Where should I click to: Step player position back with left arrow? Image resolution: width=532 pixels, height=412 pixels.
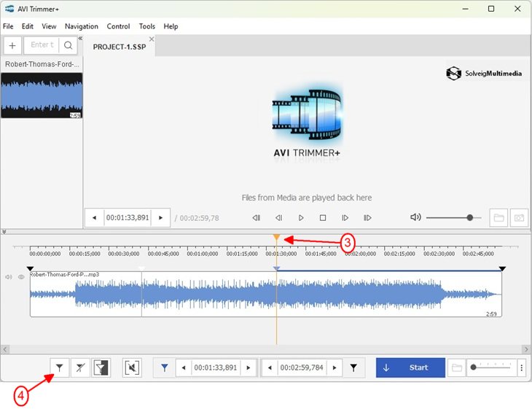click(94, 217)
